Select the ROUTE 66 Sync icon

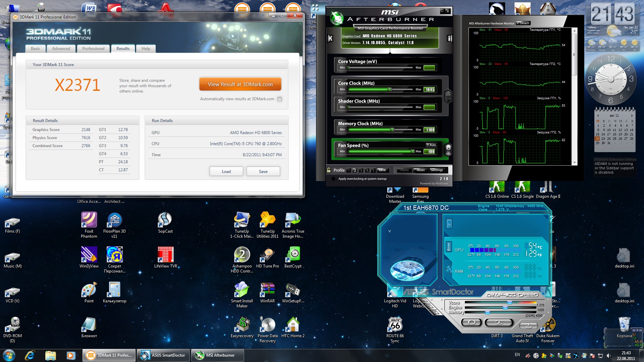point(395,330)
